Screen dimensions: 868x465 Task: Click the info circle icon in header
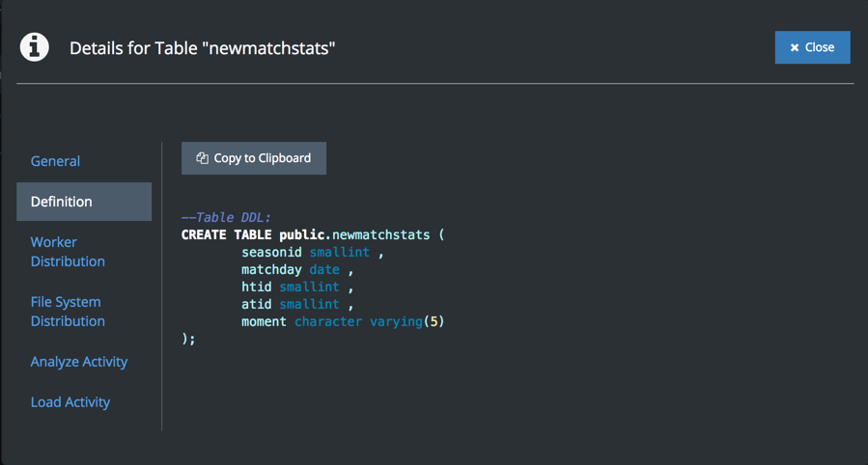35,47
